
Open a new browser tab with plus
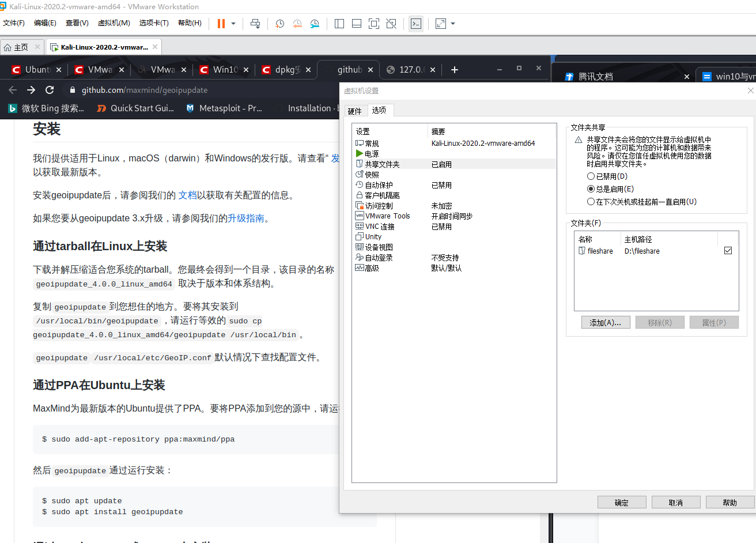point(455,70)
